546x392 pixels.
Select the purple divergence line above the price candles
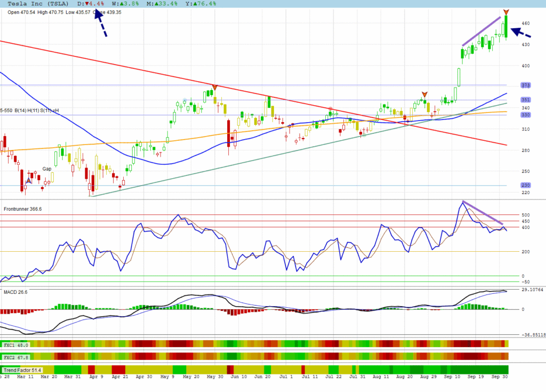(x=481, y=31)
